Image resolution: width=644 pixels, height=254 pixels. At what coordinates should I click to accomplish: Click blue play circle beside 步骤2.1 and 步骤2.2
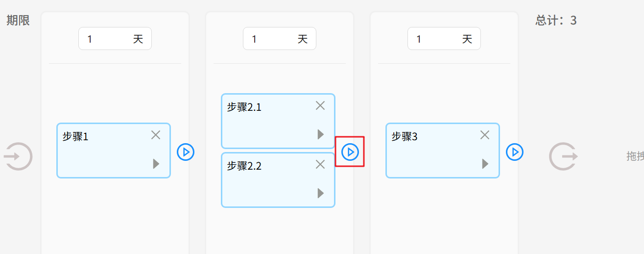350,152
